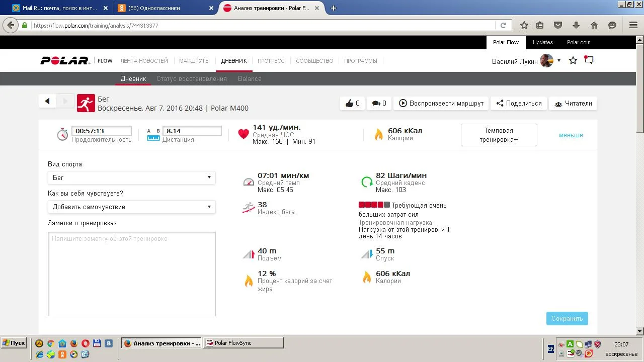Image resolution: width=644 pixels, height=362 pixels.
Task: Click the average pace speedometer icon
Action: coord(249,182)
